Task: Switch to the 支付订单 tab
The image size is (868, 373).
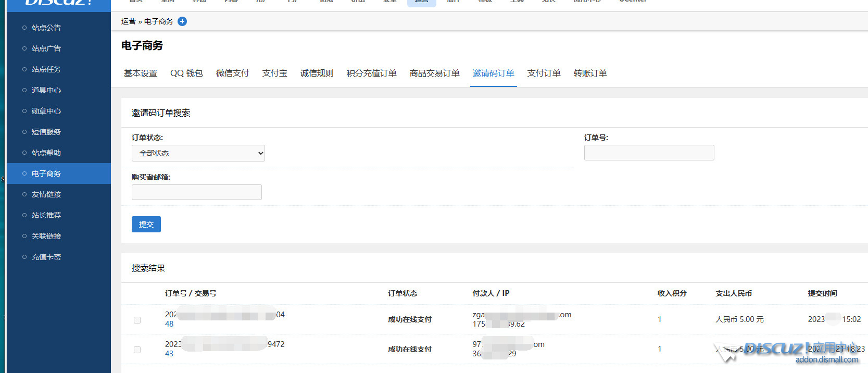Action: [x=544, y=73]
